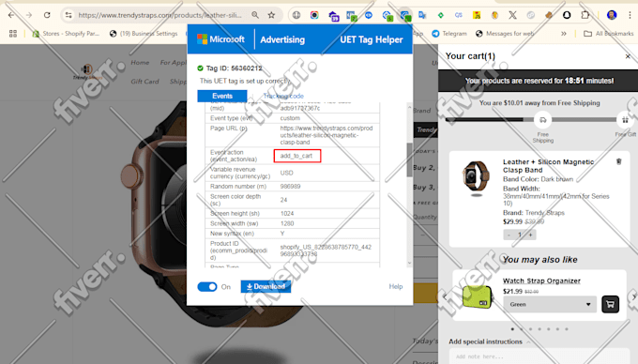Screen dimensions: 638x364
Task: Open the apps grid in bookmarks bar
Action: (x=13, y=34)
